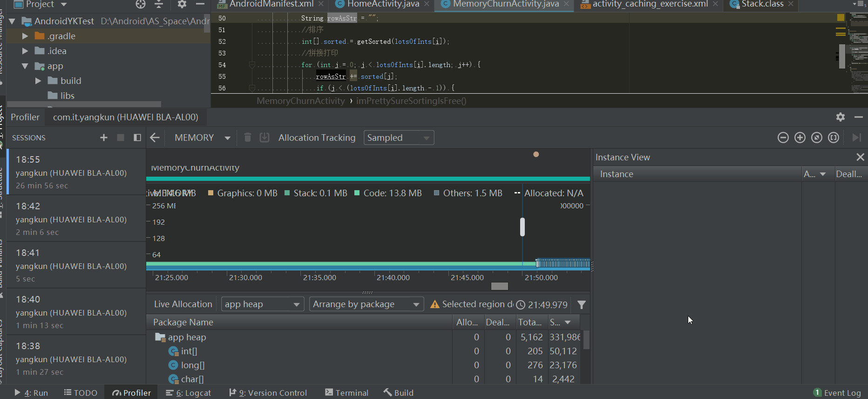The width and height of the screenshot is (868, 399).
Task: Zoom in the profiler timeline
Action: (800, 138)
